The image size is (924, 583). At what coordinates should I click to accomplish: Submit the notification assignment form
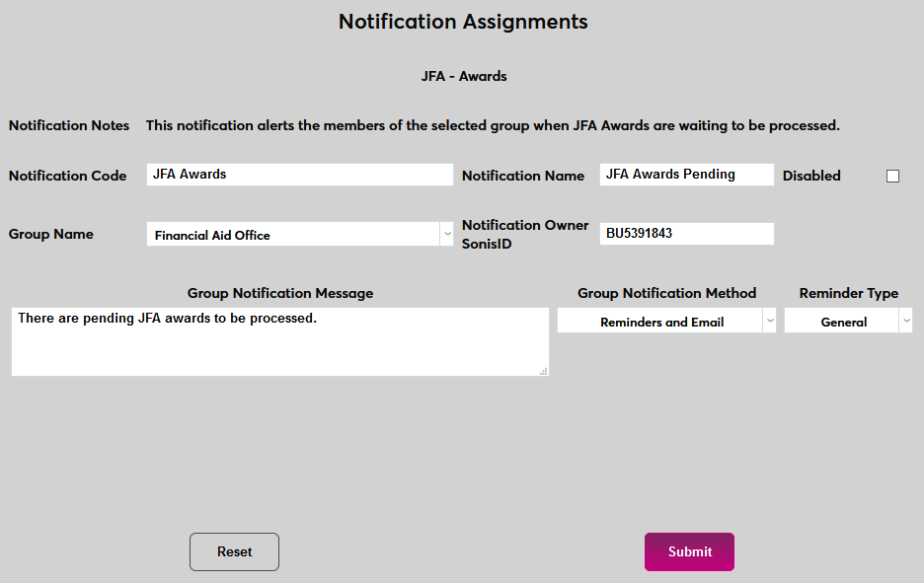[689, 551]
